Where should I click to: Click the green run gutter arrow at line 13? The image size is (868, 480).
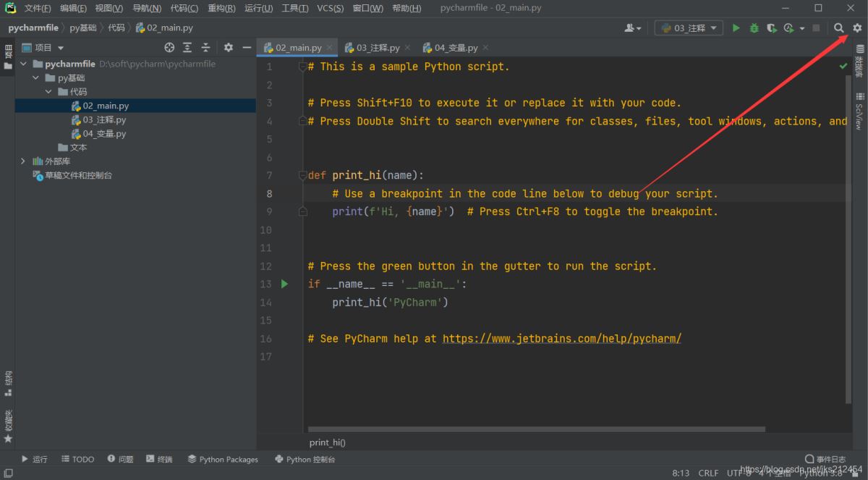pos(284,284)
